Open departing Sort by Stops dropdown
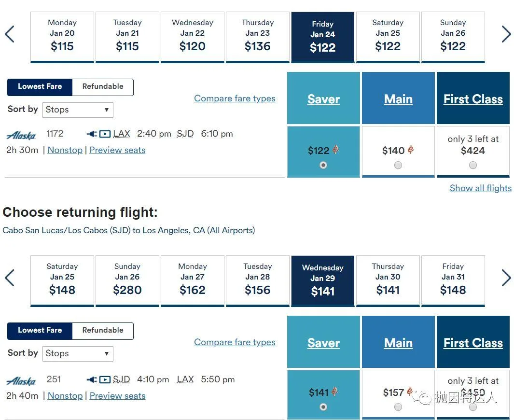The width and height of the screenshot is (514, 420). 78,110
